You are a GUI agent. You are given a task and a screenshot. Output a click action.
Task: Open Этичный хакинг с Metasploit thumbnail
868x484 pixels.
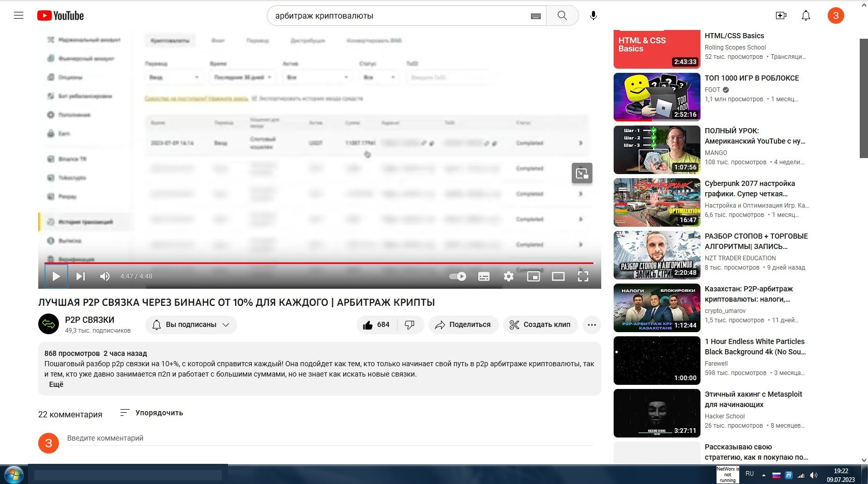657,413
